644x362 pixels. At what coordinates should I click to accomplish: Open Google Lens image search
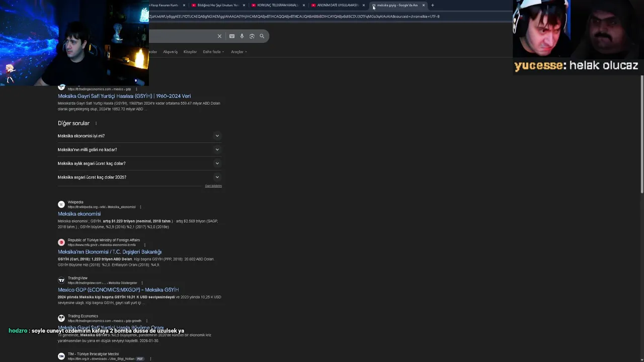(x=252, y=36)
